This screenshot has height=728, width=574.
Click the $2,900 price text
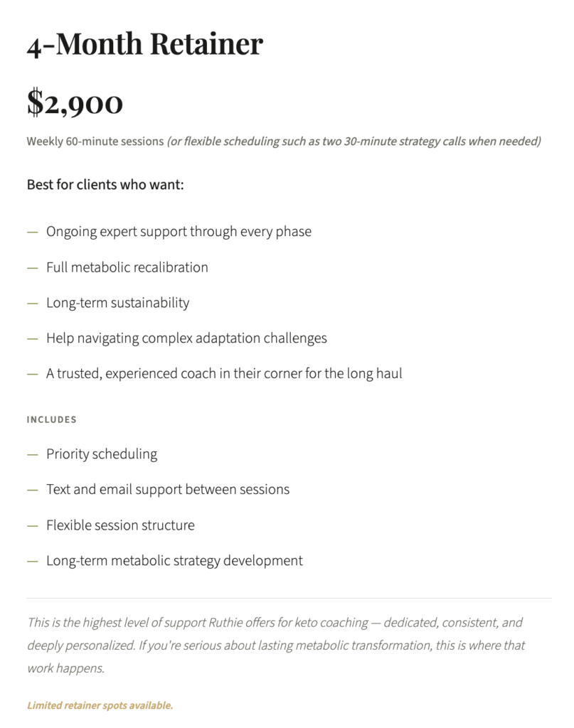click(x=75, y=102)
